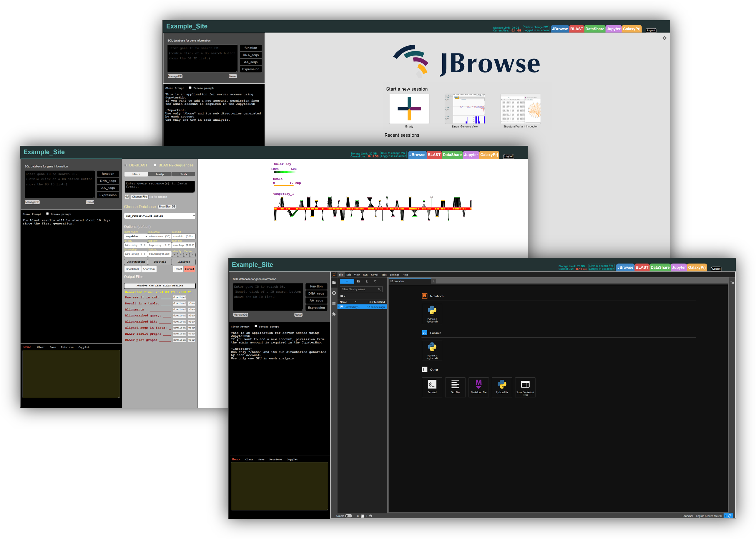The width and height of the screenshot is (756, 539).
Task: Select the BLAST-2-Sequences radio button
Action: pyautogui.click(x=155, y=165)
